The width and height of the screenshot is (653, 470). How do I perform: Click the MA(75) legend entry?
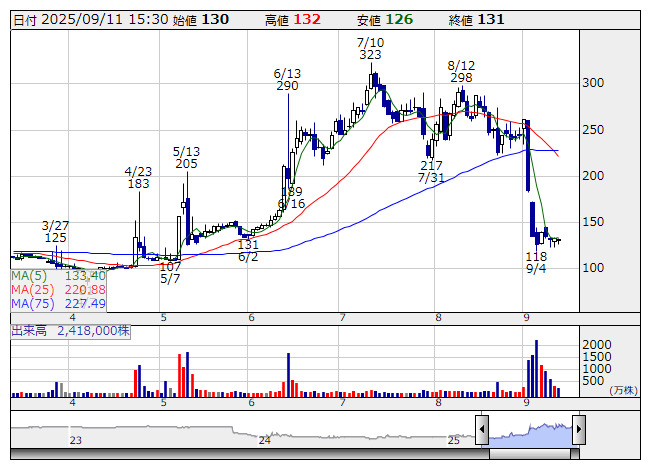coord(58,303)
